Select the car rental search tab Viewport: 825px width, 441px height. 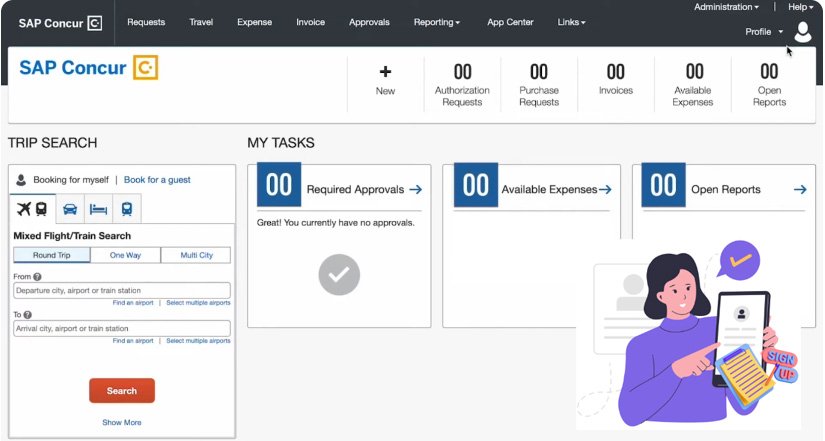pos(70,209)
